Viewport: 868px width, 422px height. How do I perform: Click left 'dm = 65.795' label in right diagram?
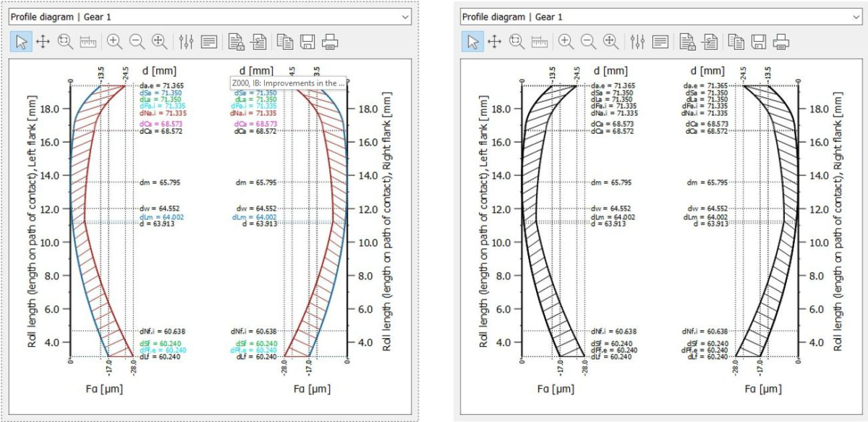coord(610,182)
